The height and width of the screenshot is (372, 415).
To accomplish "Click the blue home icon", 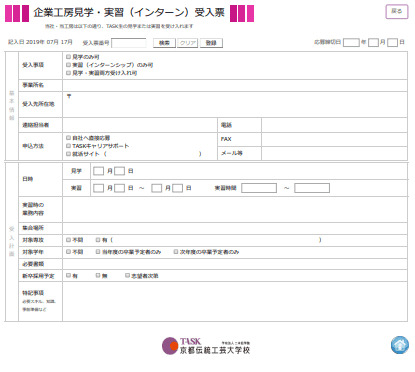I will (400, 345).
